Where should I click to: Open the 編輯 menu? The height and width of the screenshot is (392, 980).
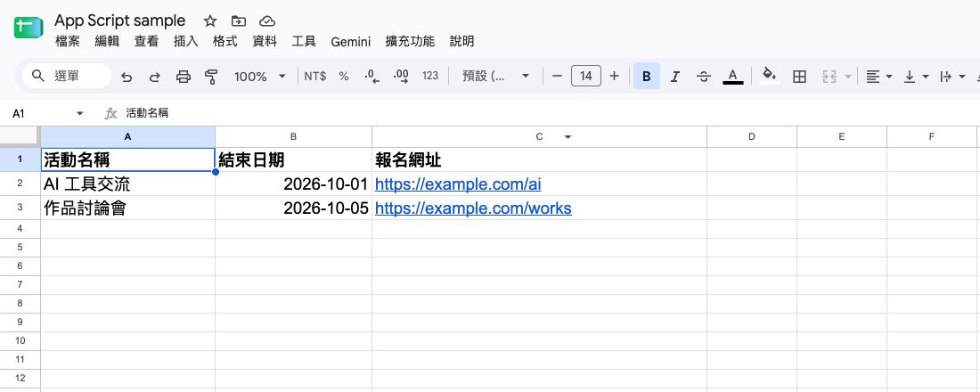click(x=107, y=41)
